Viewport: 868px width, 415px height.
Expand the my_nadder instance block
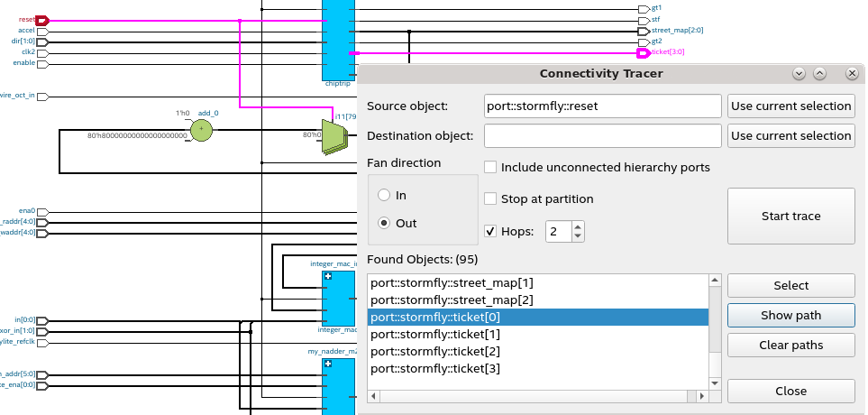coord(328,364)
